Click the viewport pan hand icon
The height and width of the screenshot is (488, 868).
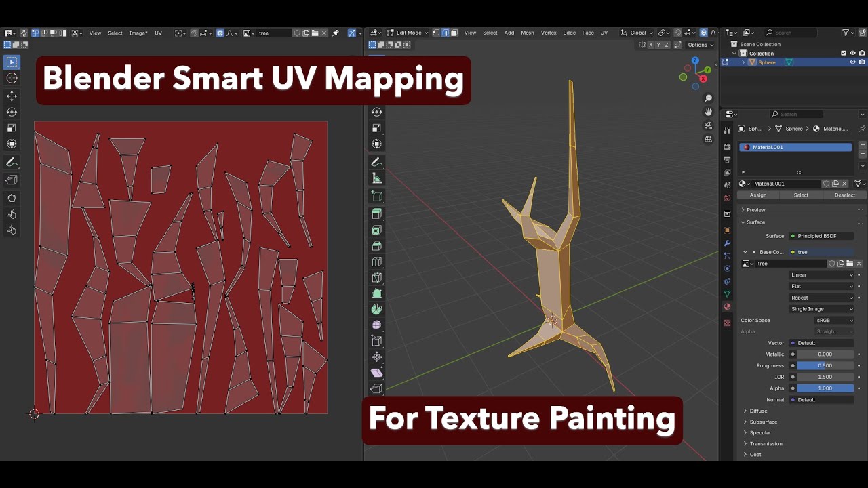708,112
